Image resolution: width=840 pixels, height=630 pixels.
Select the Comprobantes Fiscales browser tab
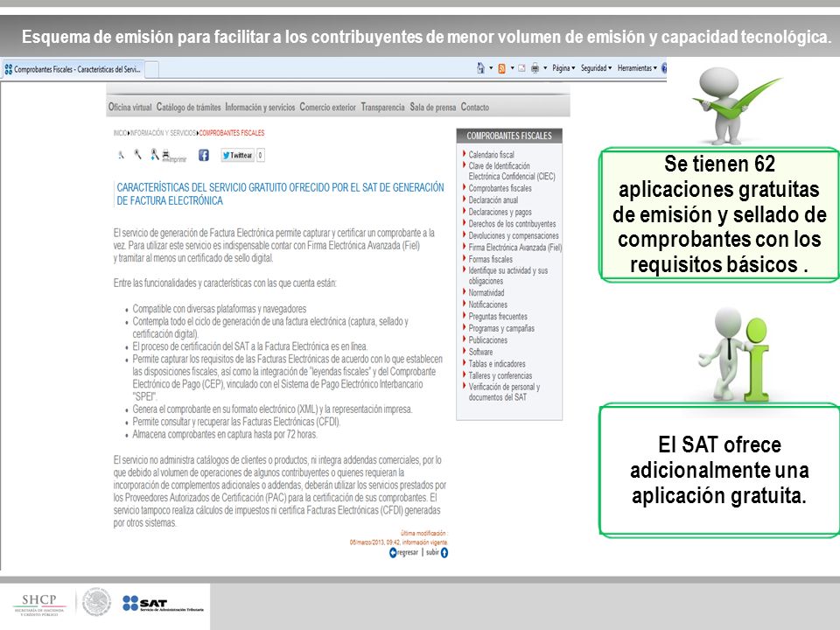(x=73, y=69)
